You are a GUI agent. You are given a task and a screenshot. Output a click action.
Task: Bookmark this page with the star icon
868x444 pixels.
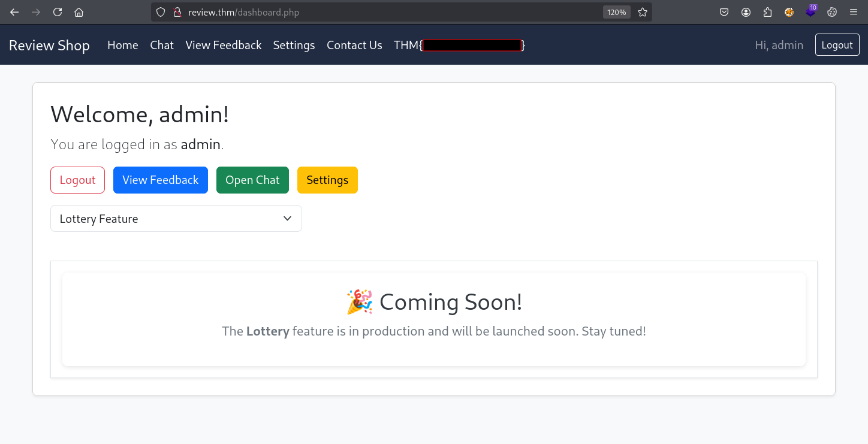click(x=643, y=12)
